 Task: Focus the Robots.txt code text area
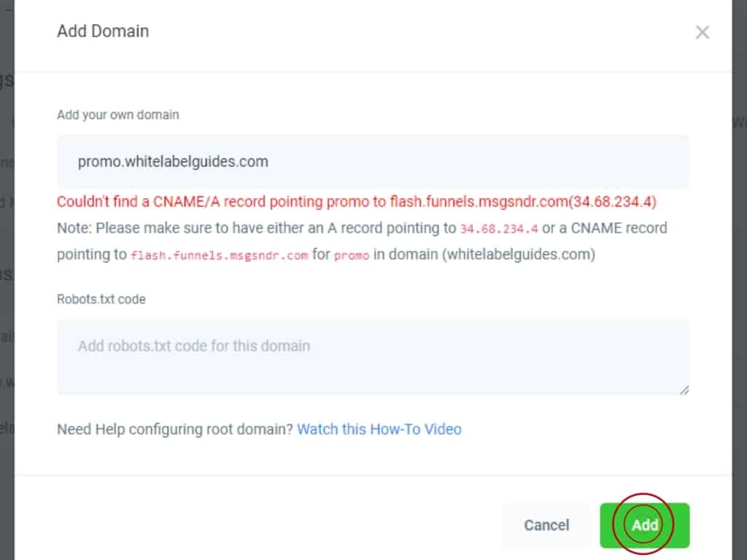point(373,357)
